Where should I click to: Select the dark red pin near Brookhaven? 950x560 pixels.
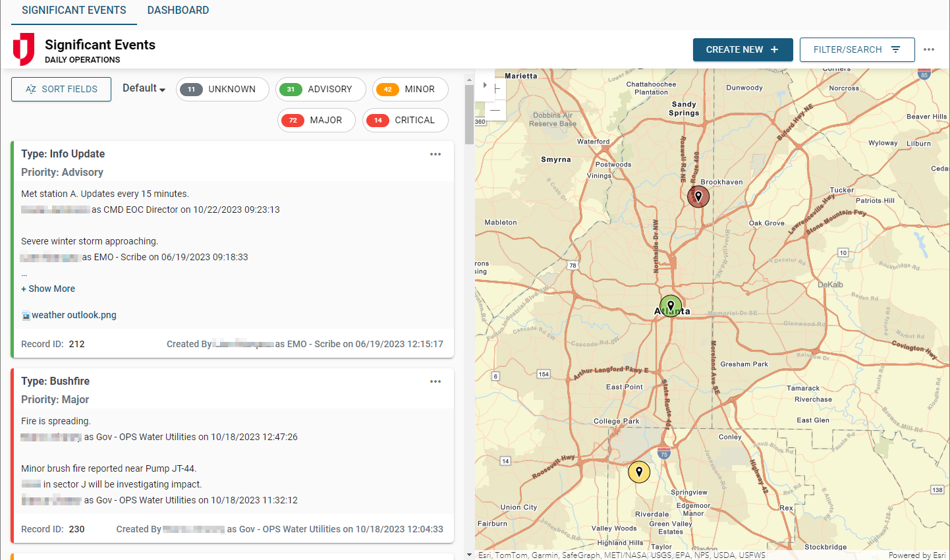(698, 196)
